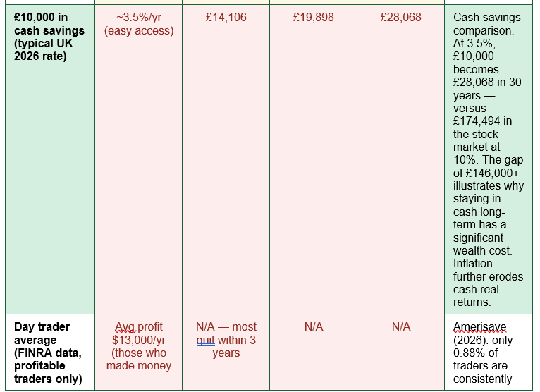Place cursor in 'N/A — most quit within 3 years' cell
This screenshot has width=540, height=392.
click(x=226, y=352)
